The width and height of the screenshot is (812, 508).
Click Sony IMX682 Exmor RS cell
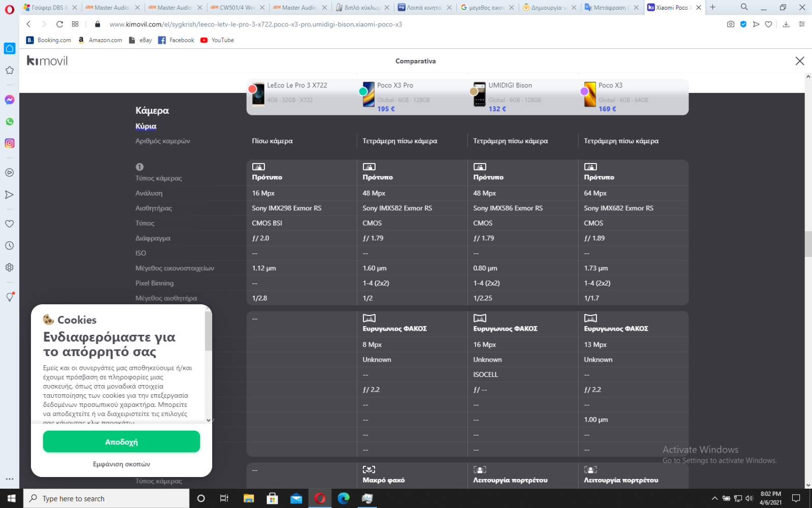click(619, 208)
